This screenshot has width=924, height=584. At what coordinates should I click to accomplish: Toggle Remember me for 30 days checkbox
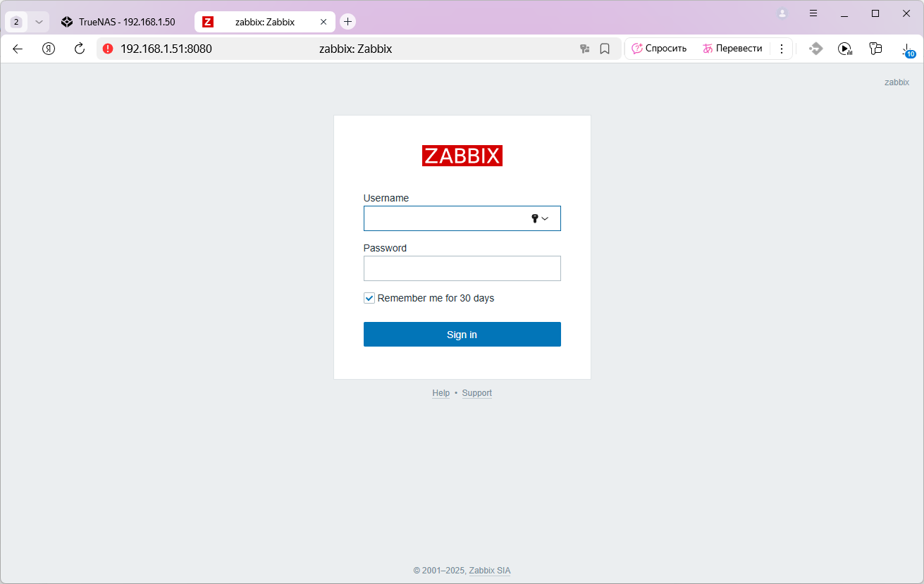pos(369,298)
